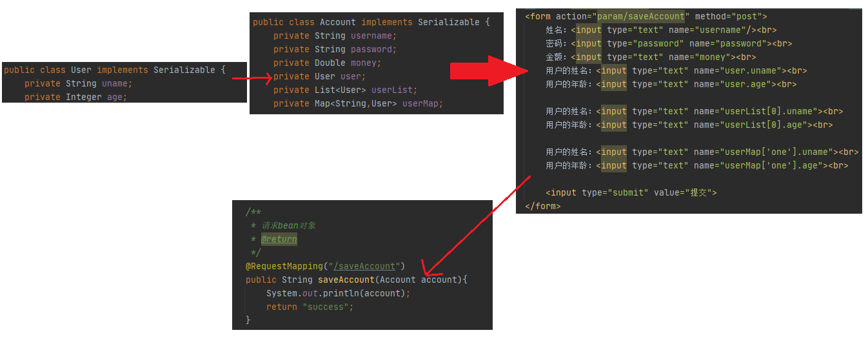Viewport: 868px width, 337px height.
Task: Click the closing "</form>" tag
Action: 543,206
